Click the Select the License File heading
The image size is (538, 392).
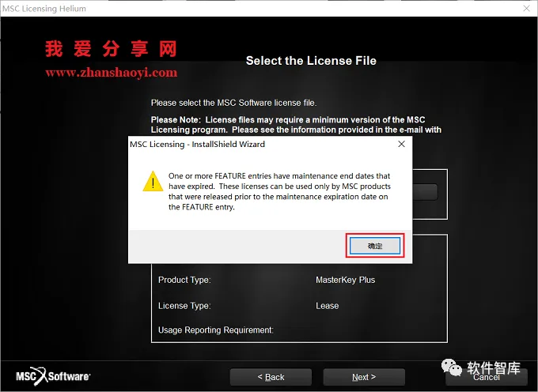click(x=311, y=61)
